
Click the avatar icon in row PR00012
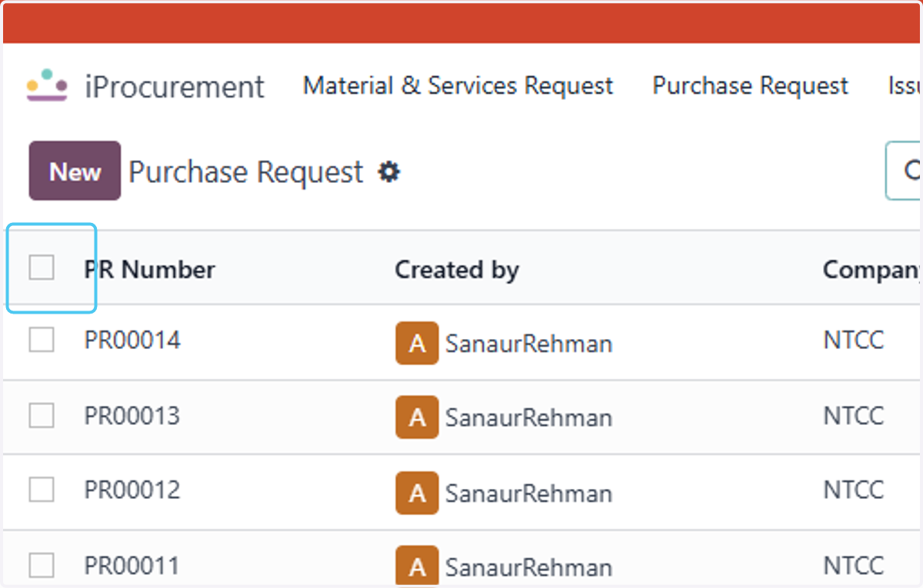[x=417, y=493]
